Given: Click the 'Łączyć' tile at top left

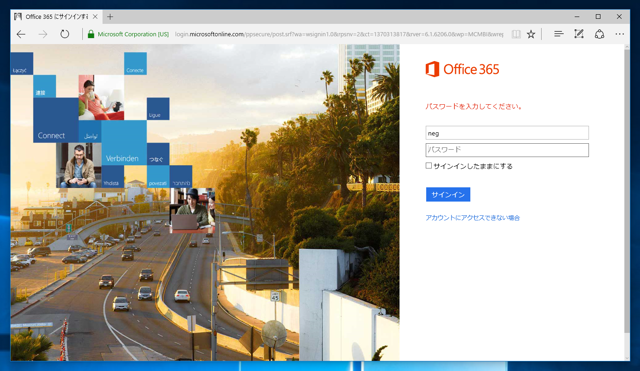Looking at the screenshot, I should [x=22, y=63].
